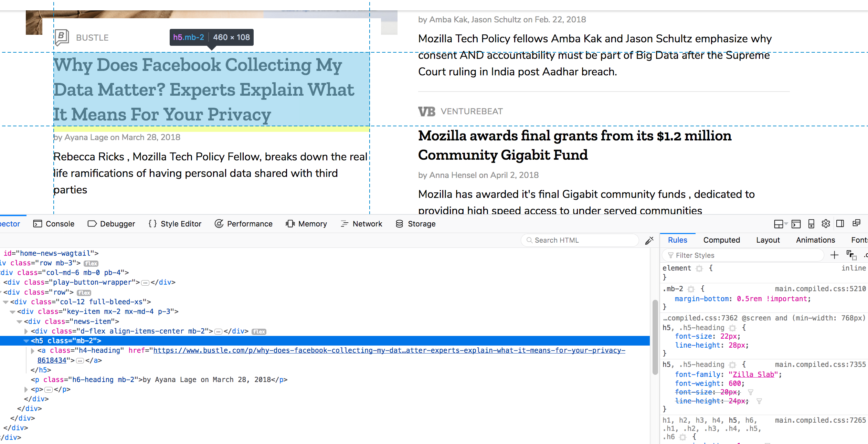This screenshot has width=868, height=444.
Task: Collapse the key-item mx-2 div node
Action: pyautogui.click(x=12, y=312)
